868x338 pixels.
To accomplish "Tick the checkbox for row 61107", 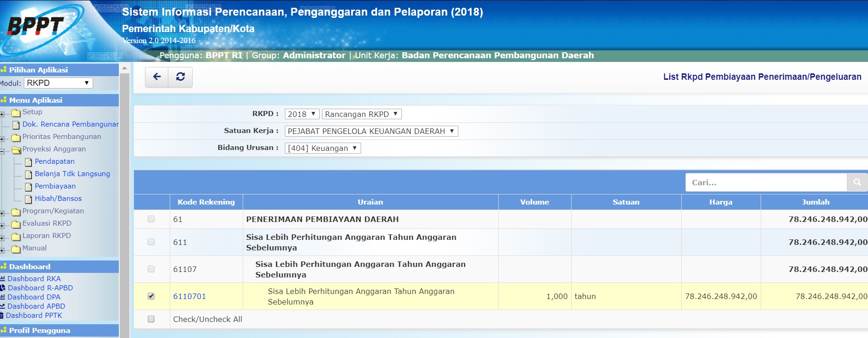I will coord(151,269).
